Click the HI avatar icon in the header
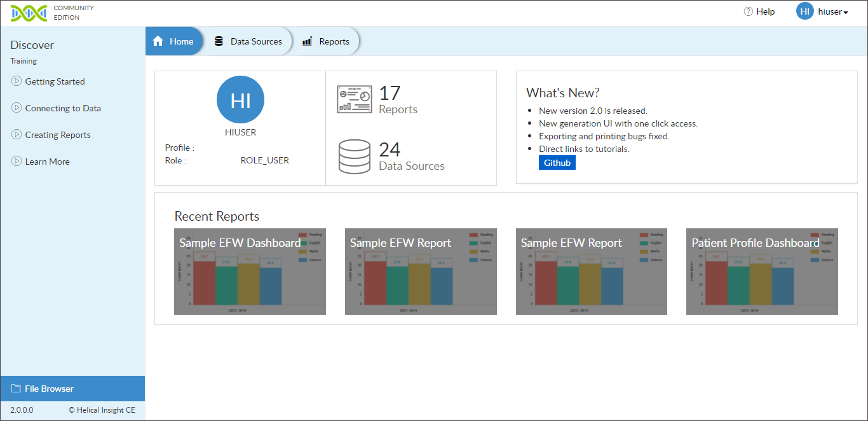 tap(804, 11)
